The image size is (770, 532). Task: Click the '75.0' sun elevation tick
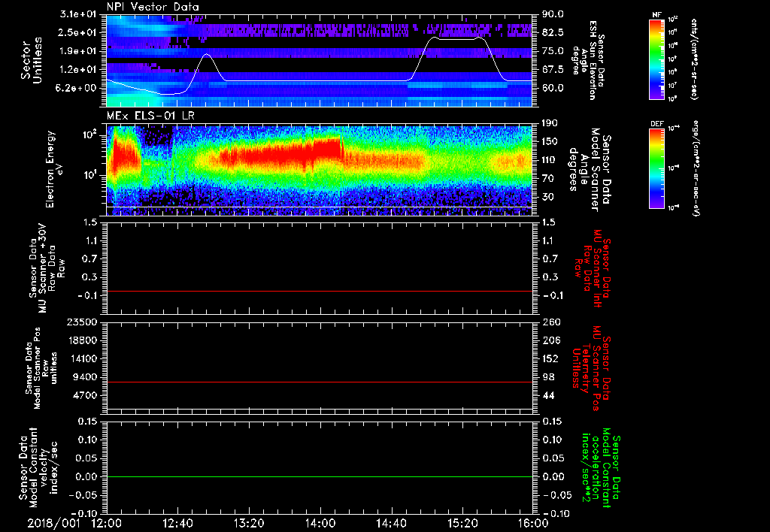coord(553,51)
